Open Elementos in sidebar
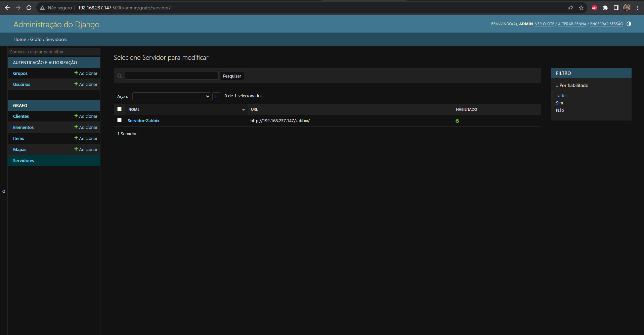 click(x=24, y=128)
